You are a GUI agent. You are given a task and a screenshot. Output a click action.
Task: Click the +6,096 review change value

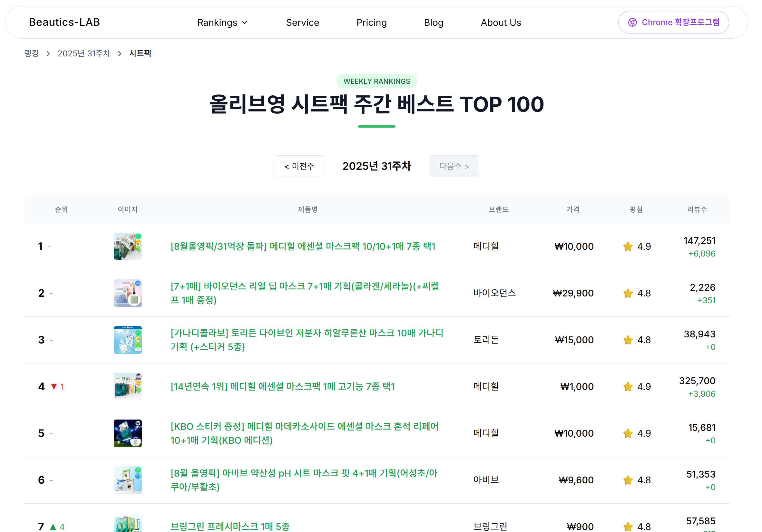pyautogui.click(x=702, y=254)
